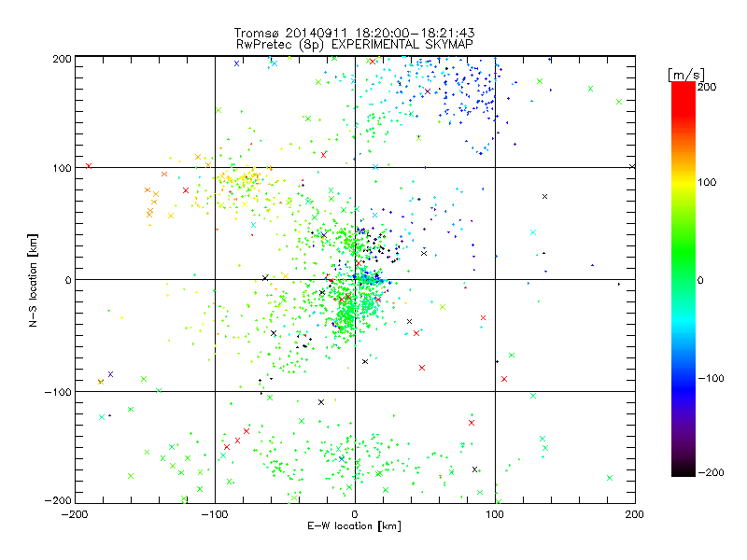Click the colorbar tick label '-100'

point(711,378)
